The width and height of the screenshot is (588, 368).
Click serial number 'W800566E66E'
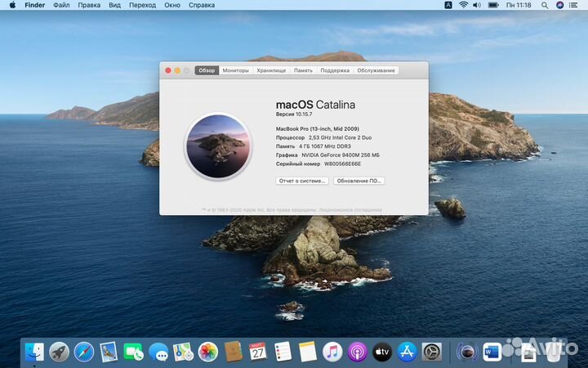coord(343,164)
